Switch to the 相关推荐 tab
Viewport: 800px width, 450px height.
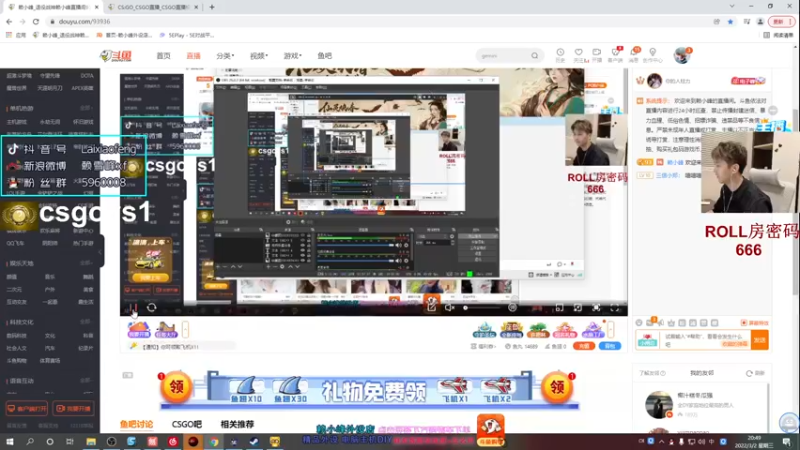(x=237, y=424)
